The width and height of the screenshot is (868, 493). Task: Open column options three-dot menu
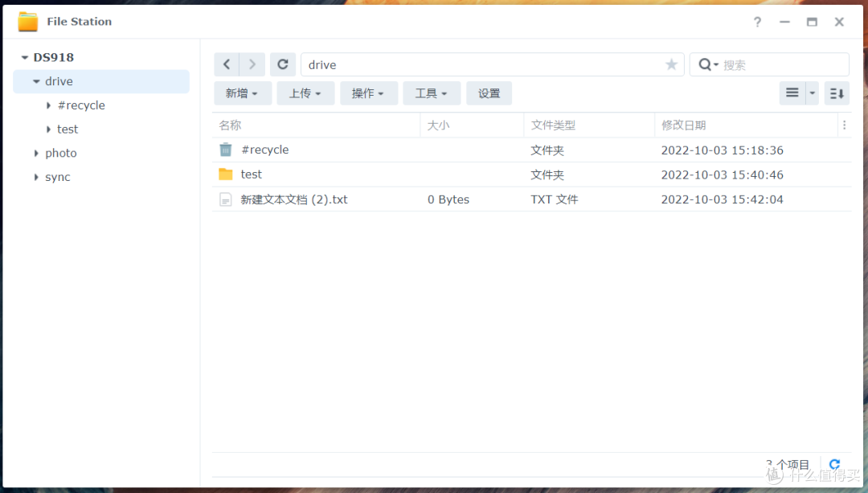click(x=844, y=125)
